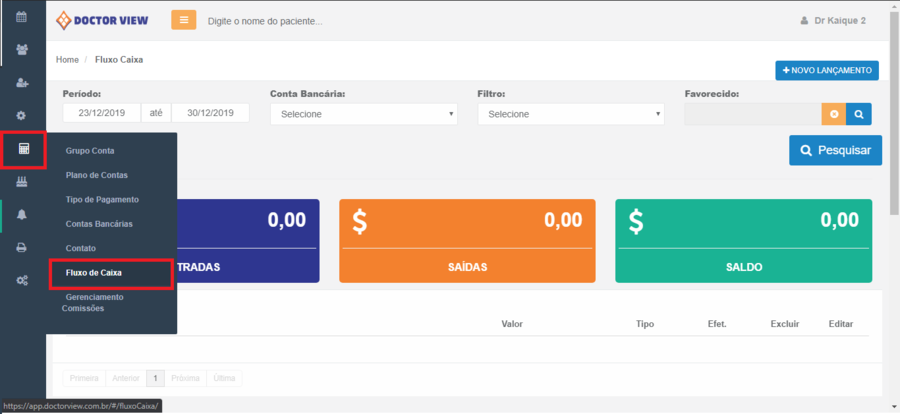Expand the Conta Bancária dropdown
The image size is (900, 414).
click(x=363, y=114)
